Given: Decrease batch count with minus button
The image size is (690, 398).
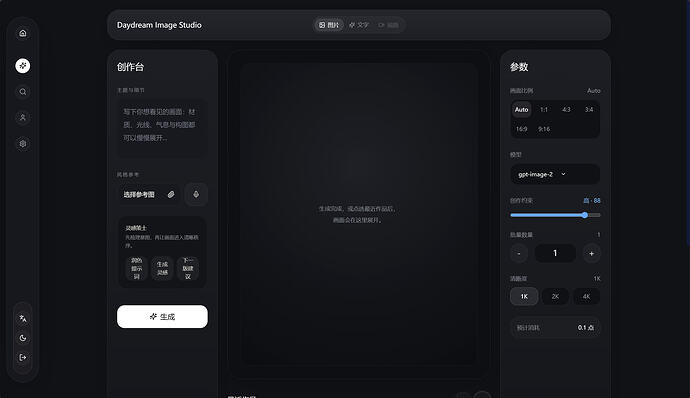Looking at the screenshot, I should point(519,253).
